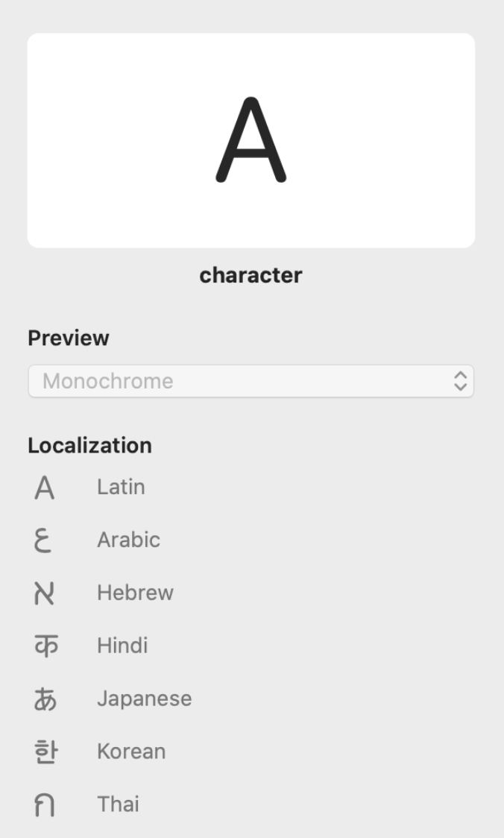
Task: Click the Preview section heading
Action: coord(68,338)
